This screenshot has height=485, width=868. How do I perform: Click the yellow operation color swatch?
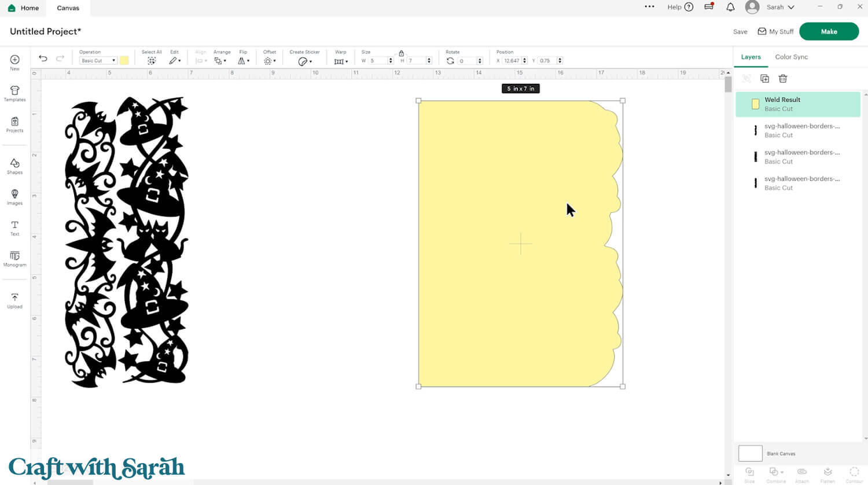(x=124, y=60)
